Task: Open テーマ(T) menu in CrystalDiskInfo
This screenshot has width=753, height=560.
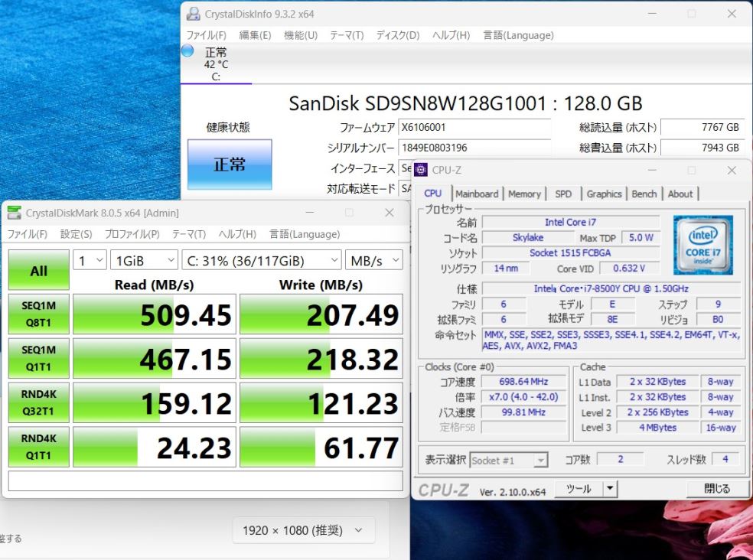Action: [346, 35]
